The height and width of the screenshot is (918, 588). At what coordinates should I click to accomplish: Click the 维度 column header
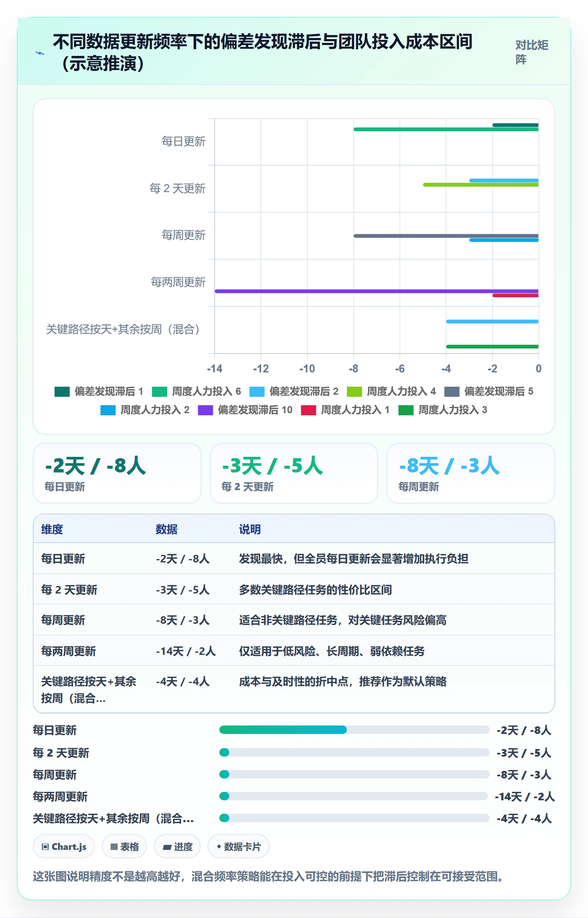pyautogui.click(x=52, y=529)
